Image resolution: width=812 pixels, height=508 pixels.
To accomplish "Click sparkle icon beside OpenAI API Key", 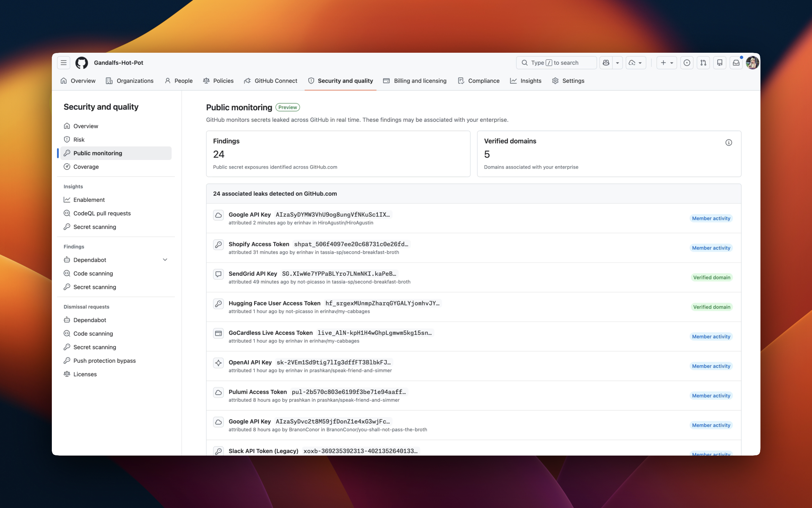I will [219, 363].
